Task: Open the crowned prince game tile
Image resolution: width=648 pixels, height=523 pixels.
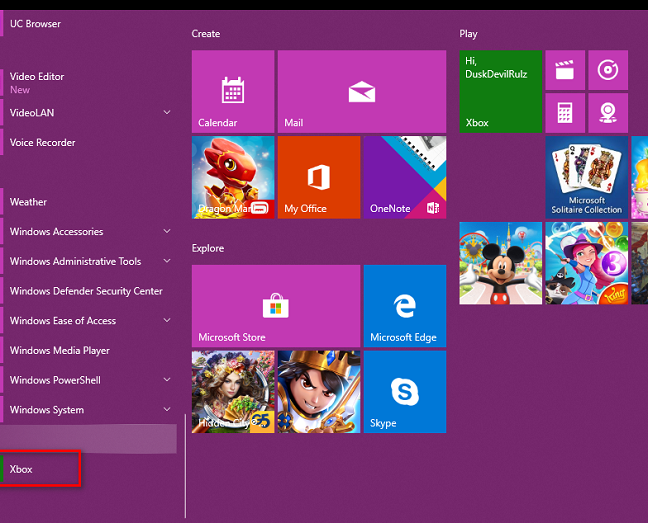Action: pyautogui.click(x=319, y=392)
